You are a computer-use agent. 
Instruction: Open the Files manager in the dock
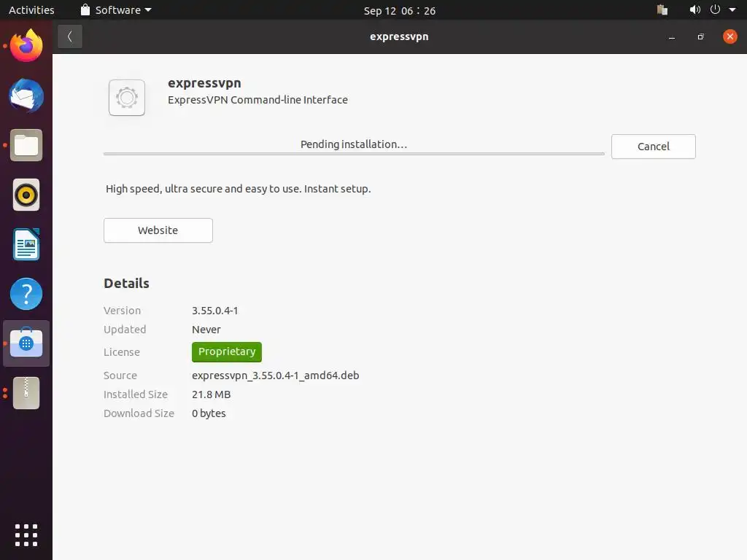tap(26, 145)
